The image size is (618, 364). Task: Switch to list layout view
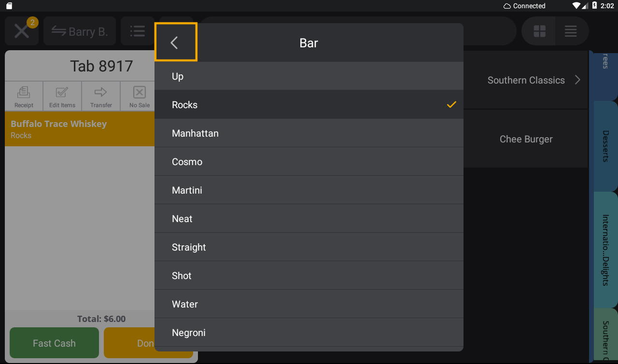571,31
